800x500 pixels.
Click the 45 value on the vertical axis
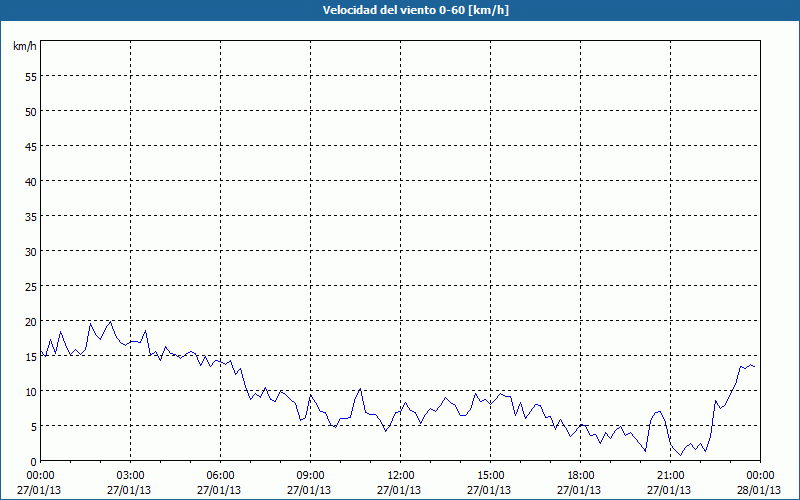[x=31, y=146]
